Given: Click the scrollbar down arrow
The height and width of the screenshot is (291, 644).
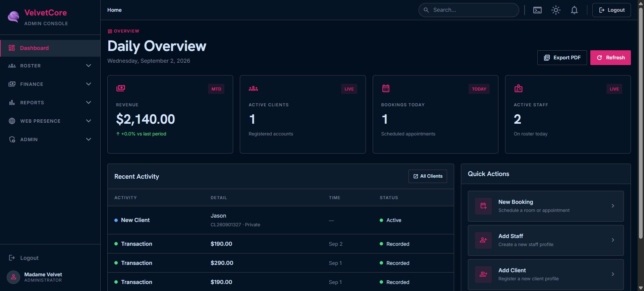Looking at the screenshot, I should click(x=641, y=288).
